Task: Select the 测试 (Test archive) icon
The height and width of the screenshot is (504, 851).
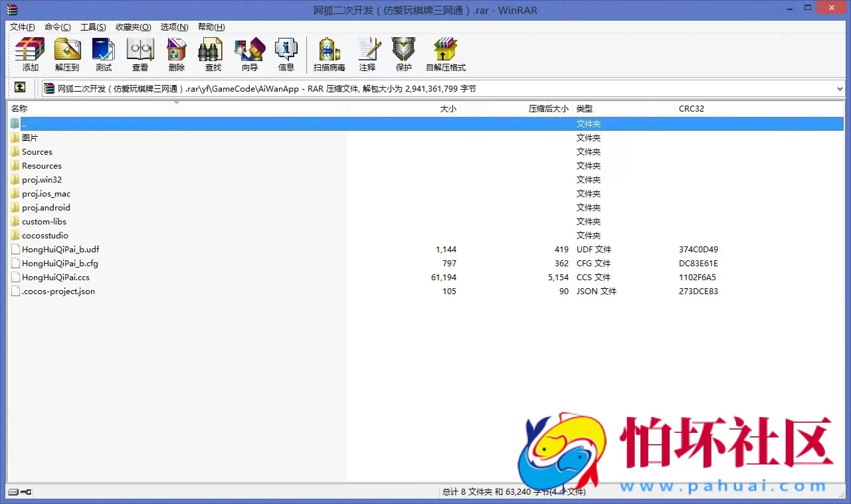Action: click(103, 53)
